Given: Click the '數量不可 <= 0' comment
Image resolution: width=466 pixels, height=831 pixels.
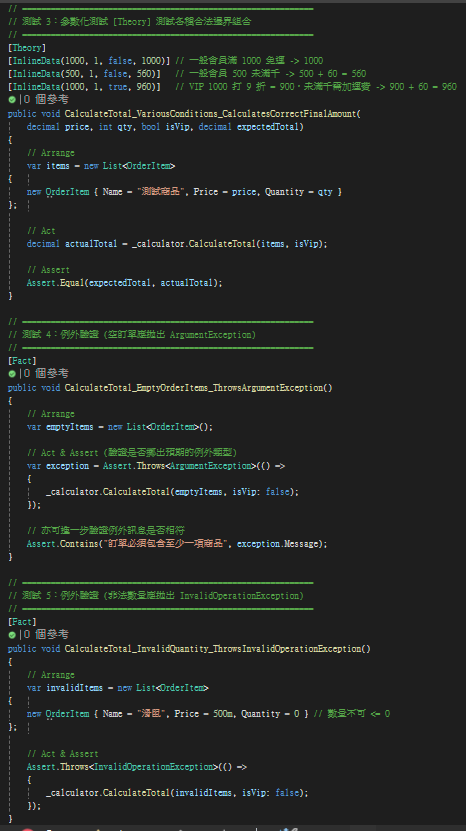Looking at the screenshot, I should pyautogui.click(x=351, y=714).
